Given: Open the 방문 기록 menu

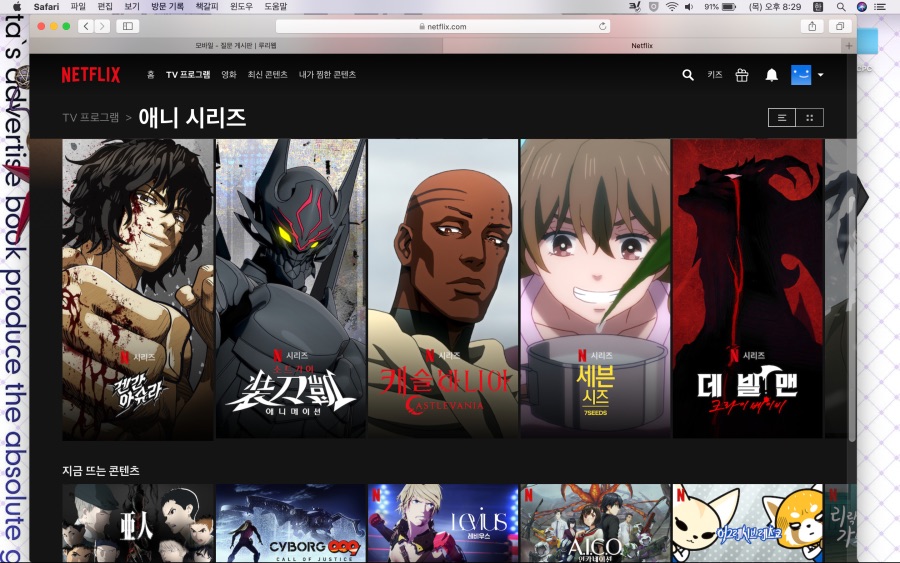Looking at the screenshot, I should [168, 6].
